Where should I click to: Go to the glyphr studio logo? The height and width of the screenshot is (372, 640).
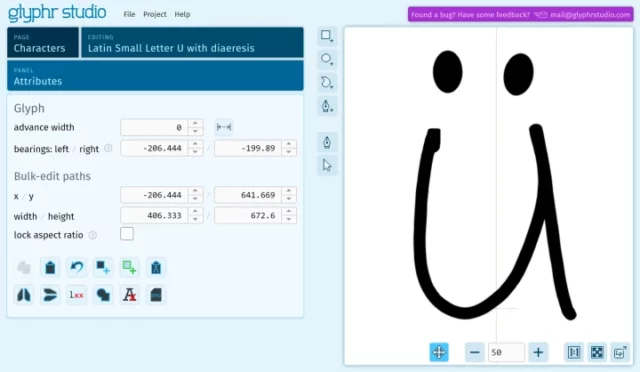[57, 12]
